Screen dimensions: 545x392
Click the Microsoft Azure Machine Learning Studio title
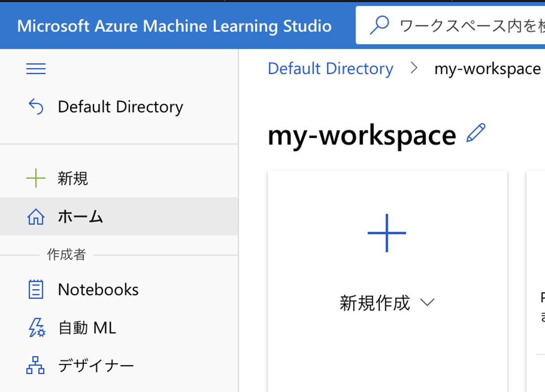pyautogui.click(x=175, y=26)
